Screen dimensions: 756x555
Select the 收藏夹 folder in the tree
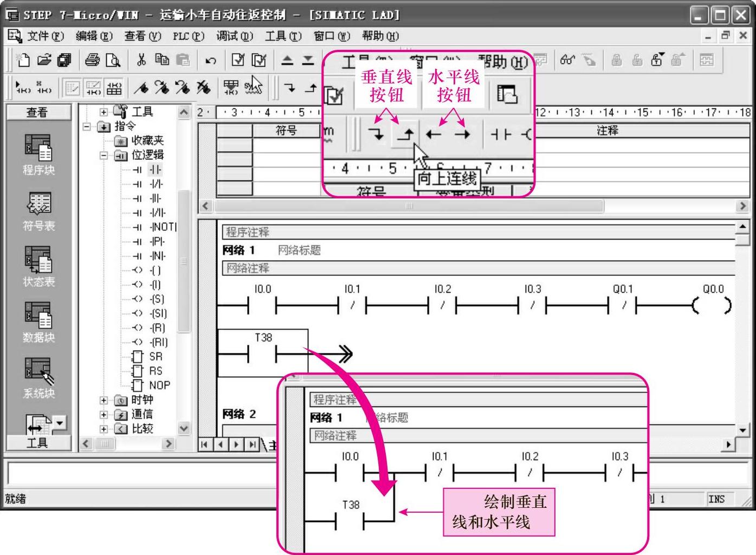click(147, 141)
